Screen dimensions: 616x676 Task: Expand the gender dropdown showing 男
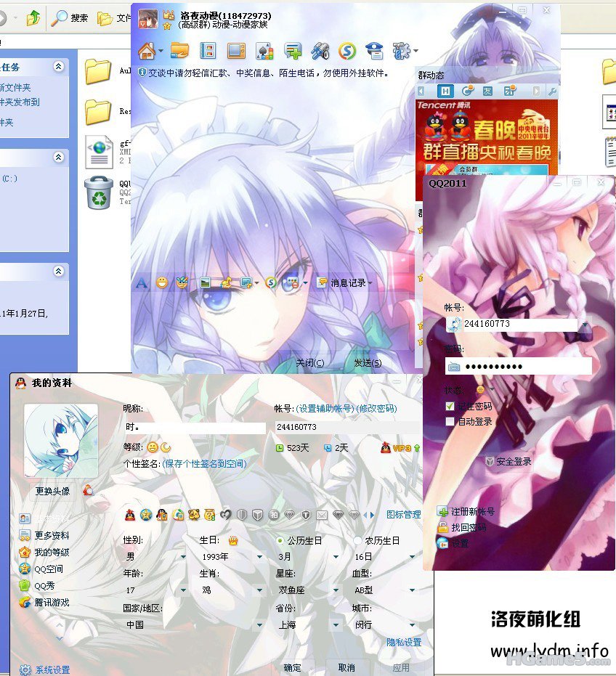[183, 557]
